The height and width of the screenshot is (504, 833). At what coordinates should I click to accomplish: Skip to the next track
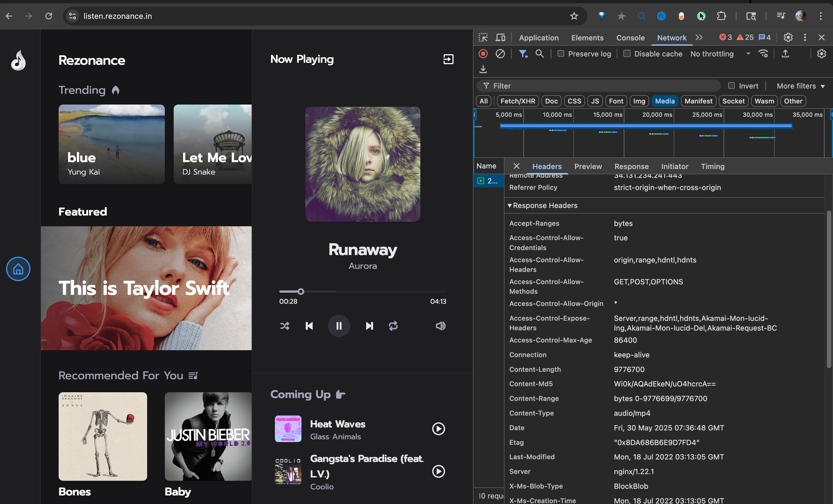[369, 326]
